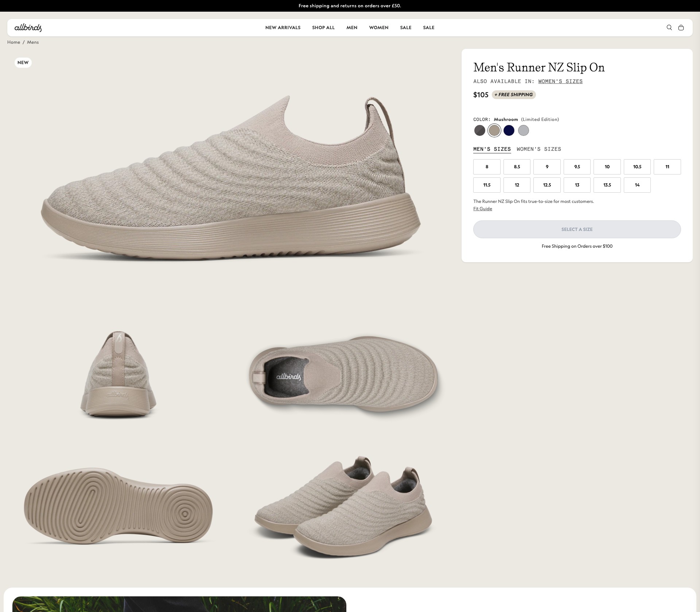Screen dimensions: 700x612
Task: Click the free shipping announcement banner
Action: coord(350,6)
